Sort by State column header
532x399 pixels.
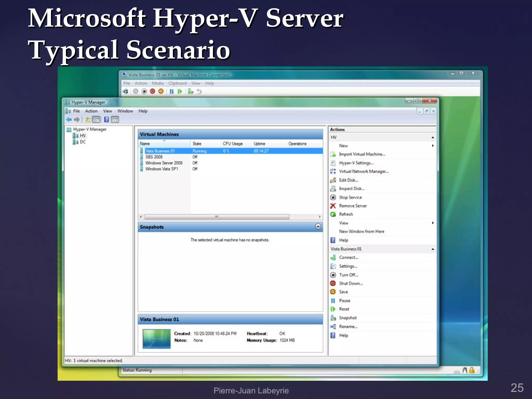[206, 144]
